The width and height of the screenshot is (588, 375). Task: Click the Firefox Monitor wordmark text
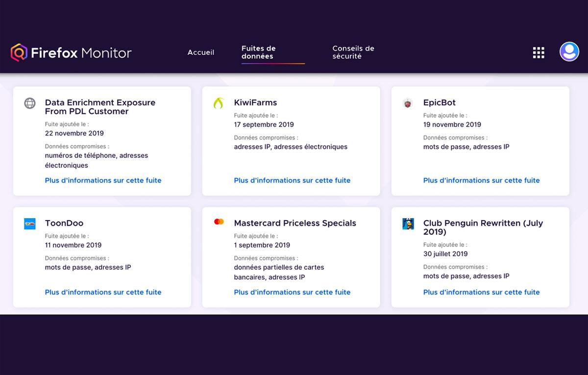81,53
